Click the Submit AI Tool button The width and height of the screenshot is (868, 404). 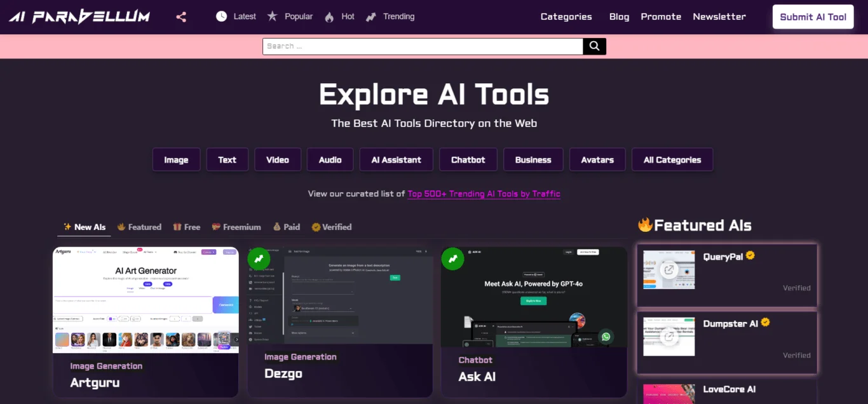point(812,17)
